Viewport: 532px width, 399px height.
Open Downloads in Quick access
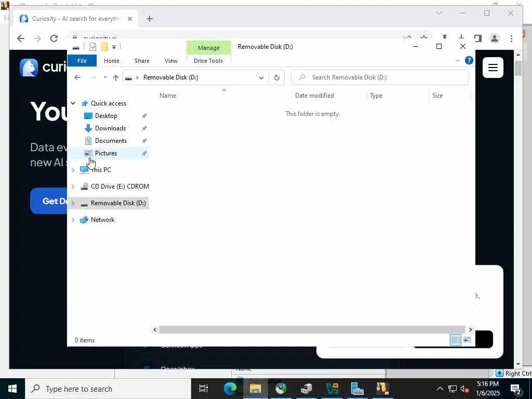tap(110, 128)
